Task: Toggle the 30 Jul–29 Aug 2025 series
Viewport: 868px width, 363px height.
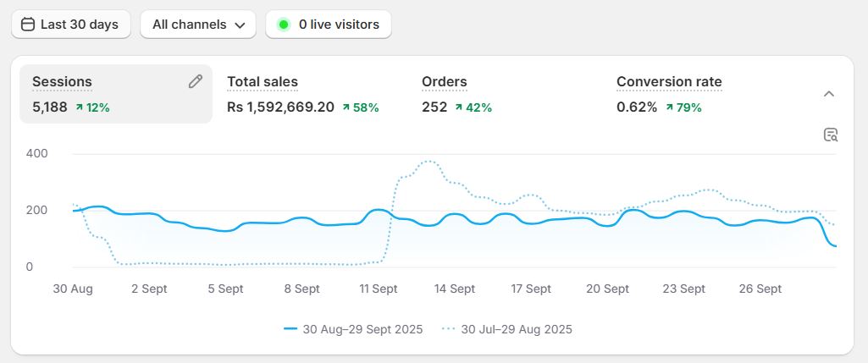Action: 506,328
